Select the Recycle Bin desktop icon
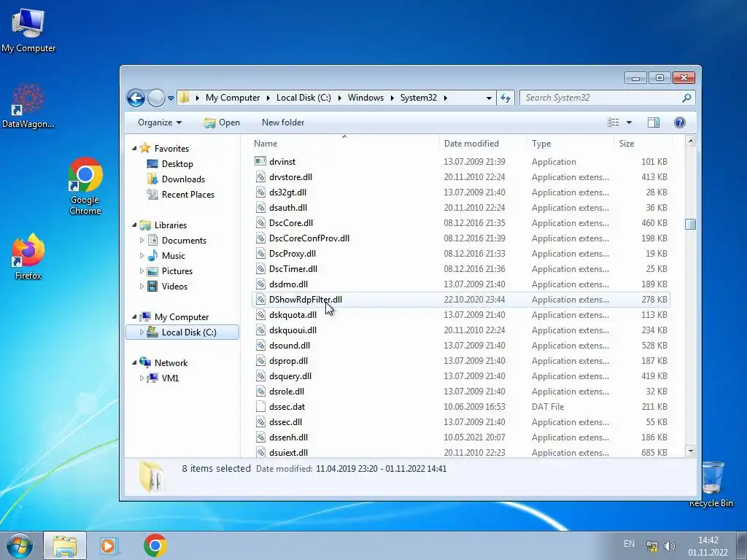The image size is (747, 560). [x=711, y=484]
